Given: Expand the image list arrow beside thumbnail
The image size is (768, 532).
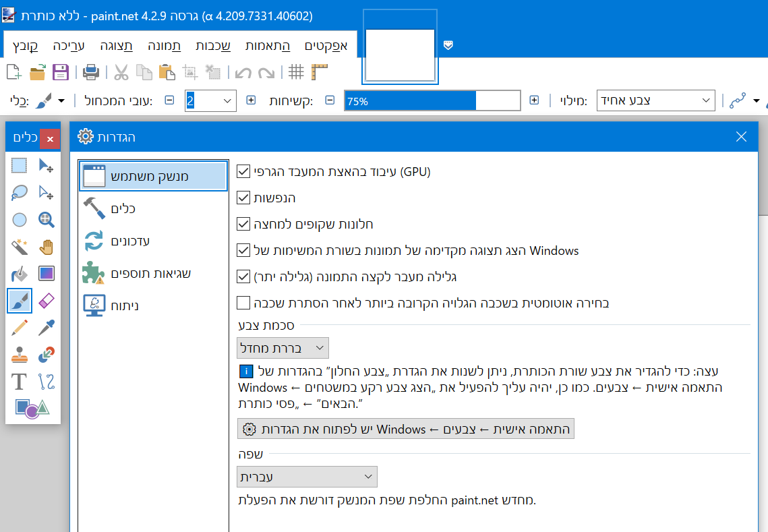Looking at the screenshot, I should [448, 45].
